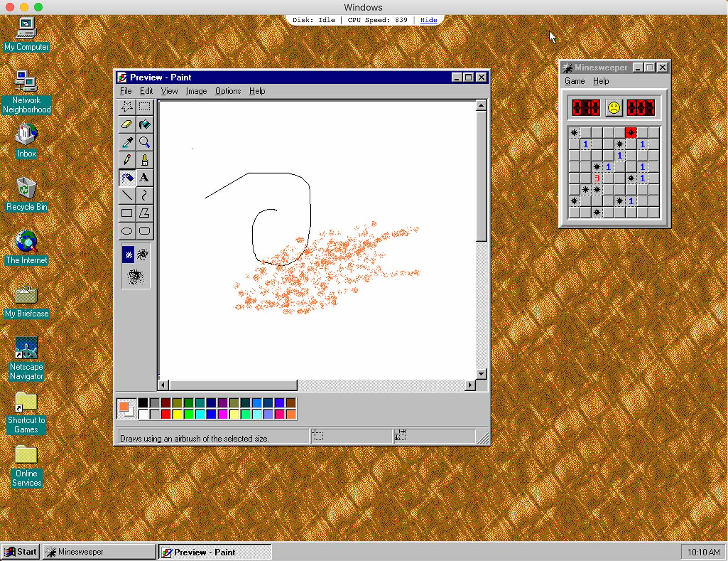Choose the Polygon tool

tap(145, 213)
